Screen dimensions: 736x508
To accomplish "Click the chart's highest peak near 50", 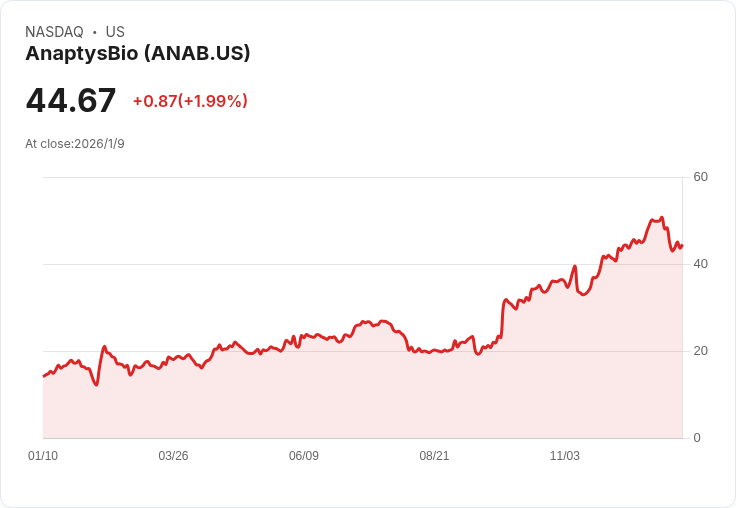I will (662, 217).
